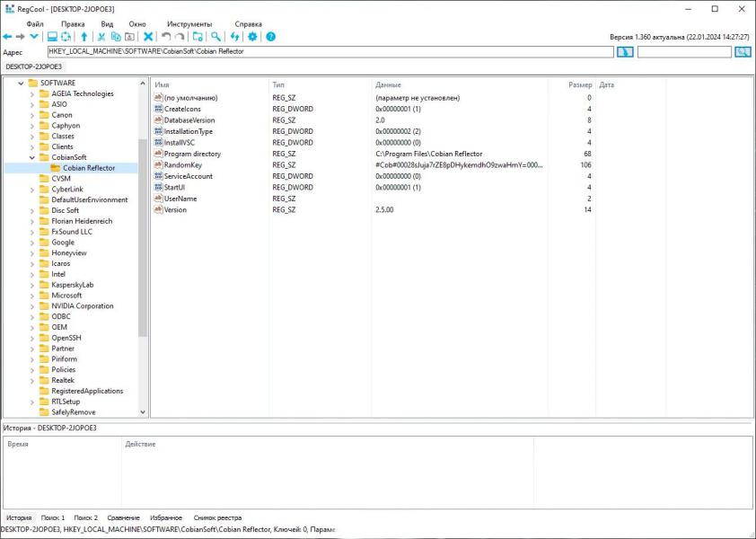756x539 pixels.
Task: Click the Paste icon in the toolbar
Action: tap(129, 37)
